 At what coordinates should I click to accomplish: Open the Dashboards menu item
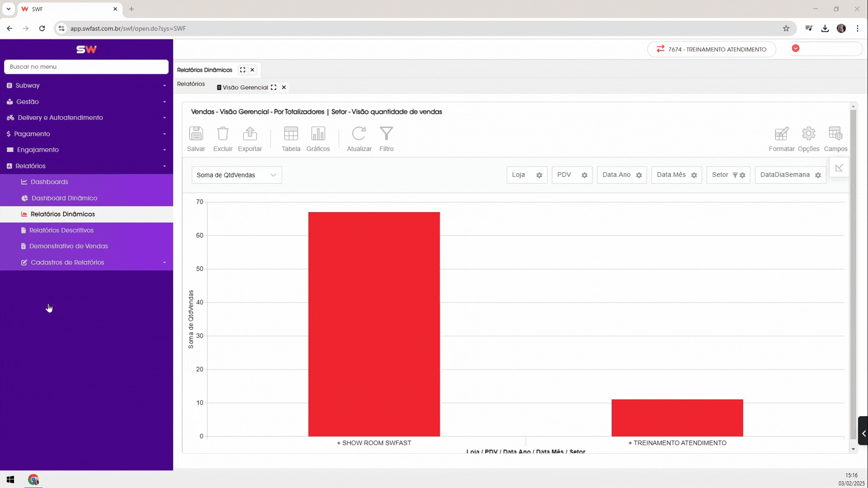(x=86, y=182)
